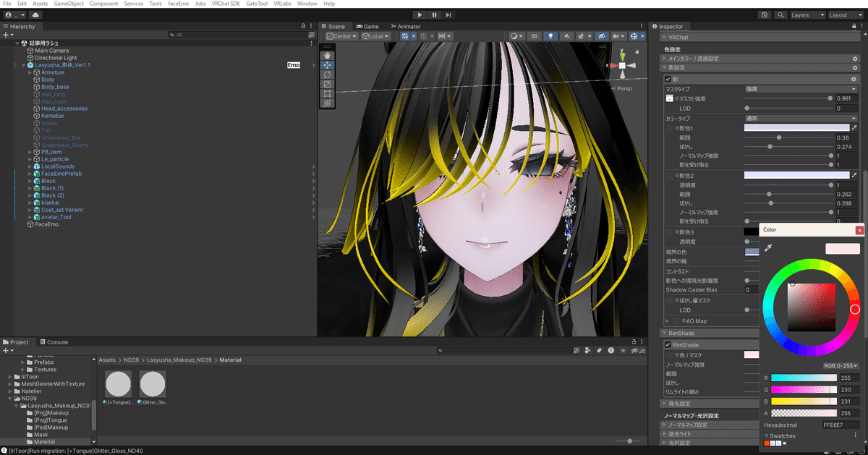Open the Scene view more-options menu
Viewport: 868px width, 455px height.
pos(642,26)
